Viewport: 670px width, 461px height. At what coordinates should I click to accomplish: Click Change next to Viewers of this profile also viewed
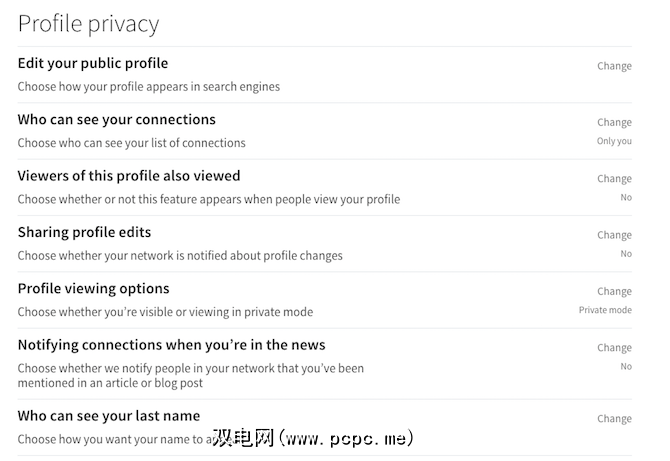pos(614,179)
